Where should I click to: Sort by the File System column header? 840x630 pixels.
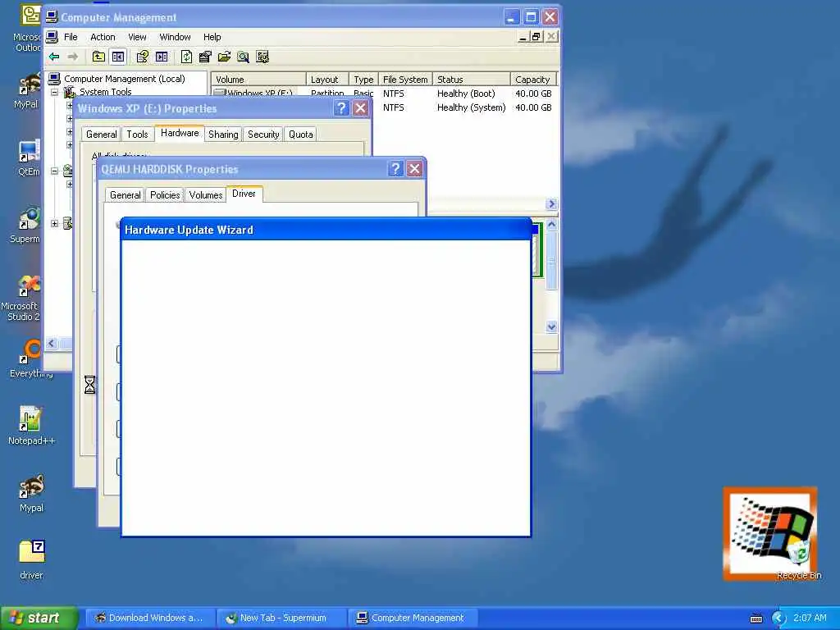point(405,80)
